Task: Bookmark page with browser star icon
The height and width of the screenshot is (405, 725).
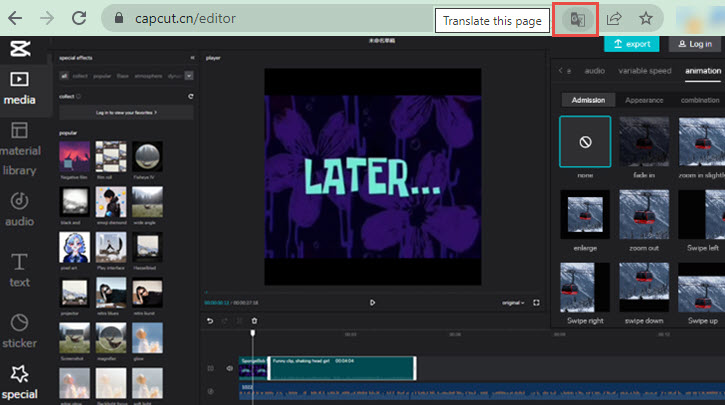Action: click(646, 18)
